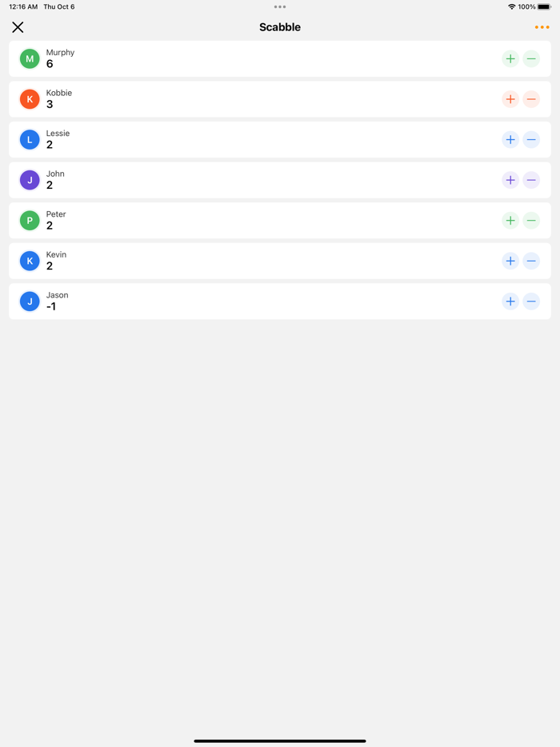Decrease Murphy's score with the minus button
Screen dimensions: 560x747
(531, 58)
